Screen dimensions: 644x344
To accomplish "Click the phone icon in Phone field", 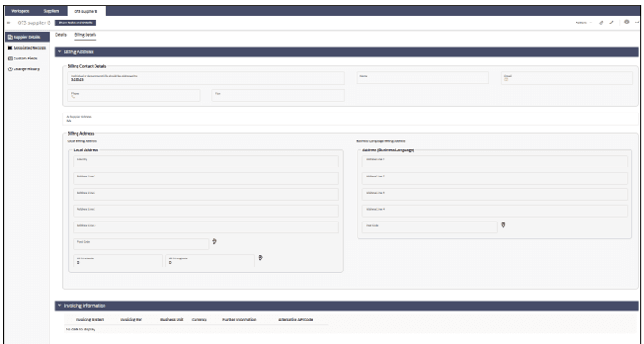I will (73, 97).
